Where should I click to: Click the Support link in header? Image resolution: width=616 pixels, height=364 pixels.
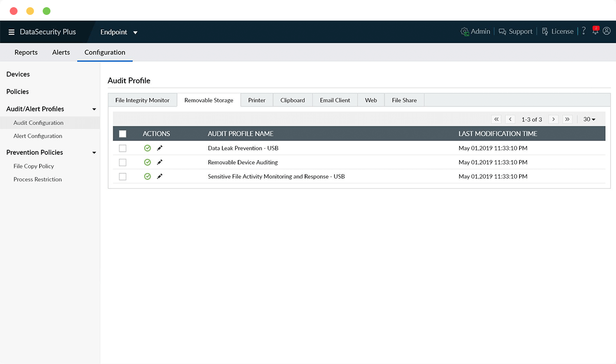(x=520, y=31)
